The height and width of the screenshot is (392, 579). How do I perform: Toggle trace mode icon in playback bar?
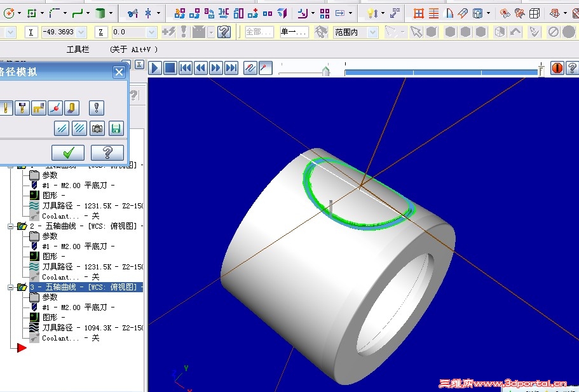[x=250, y=68]
